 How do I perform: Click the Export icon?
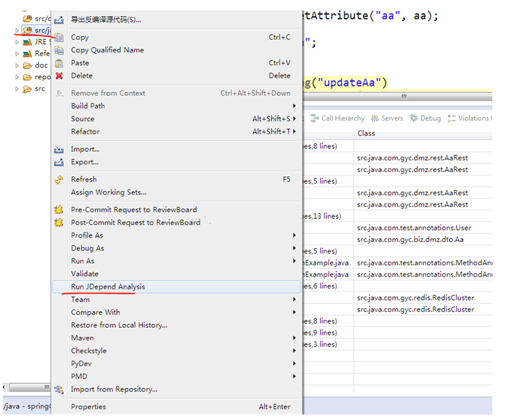coord(59,162)
